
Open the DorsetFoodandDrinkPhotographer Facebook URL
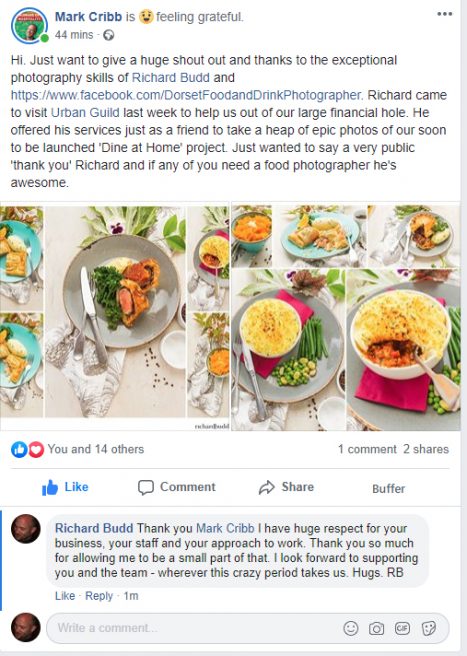[x=186, y=95]
